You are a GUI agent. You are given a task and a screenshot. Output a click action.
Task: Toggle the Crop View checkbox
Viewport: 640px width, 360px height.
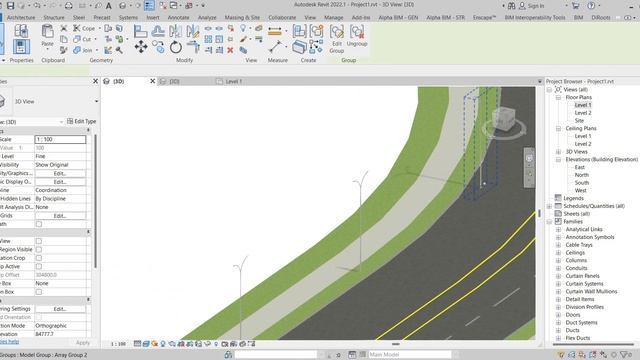39,241
